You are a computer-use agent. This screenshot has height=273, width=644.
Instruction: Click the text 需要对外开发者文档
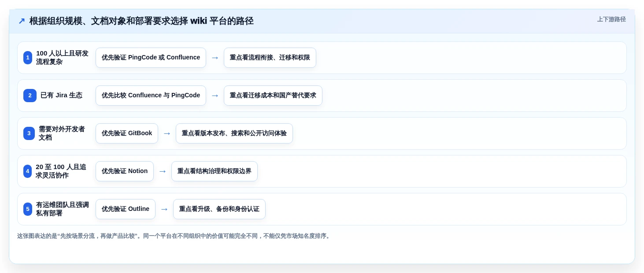62,133
